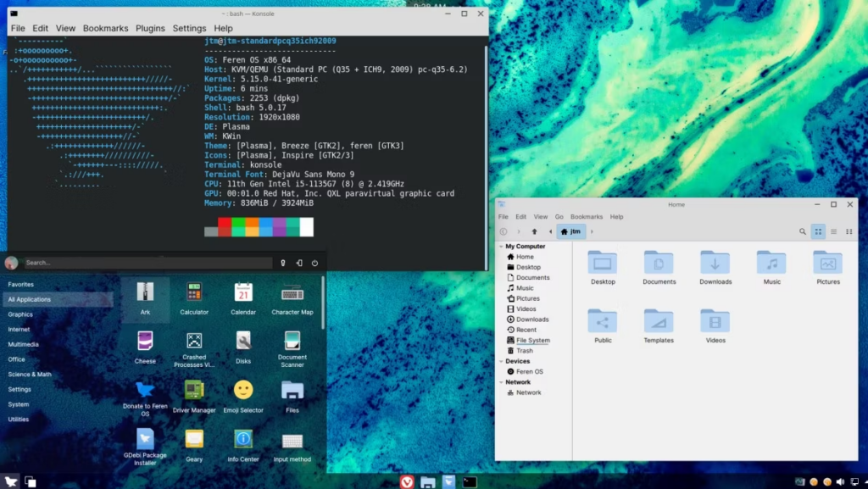This screenshot has height=489, width=868.
Task: Launch Files from the application grid
Action: tap(292, 397)
